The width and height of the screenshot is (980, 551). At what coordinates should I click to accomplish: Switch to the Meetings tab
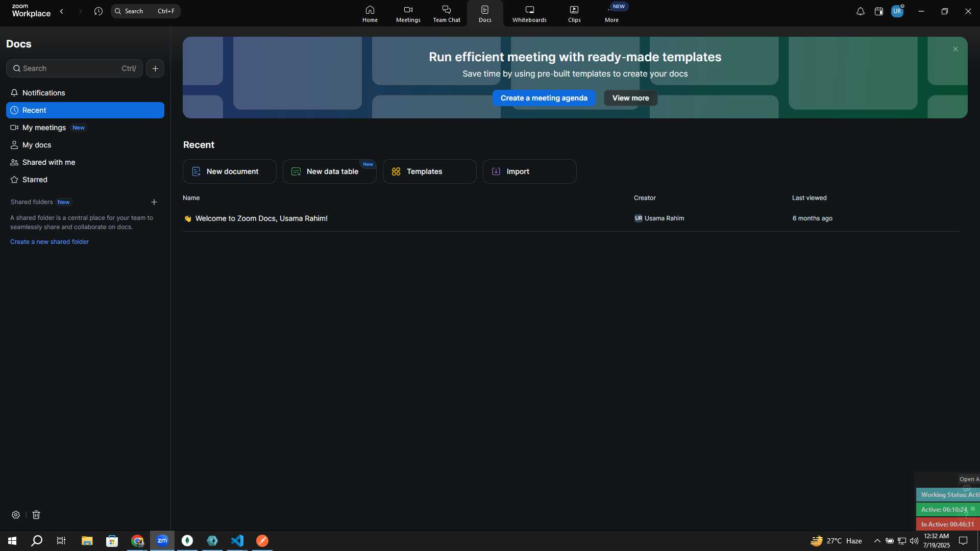[408, 14]
